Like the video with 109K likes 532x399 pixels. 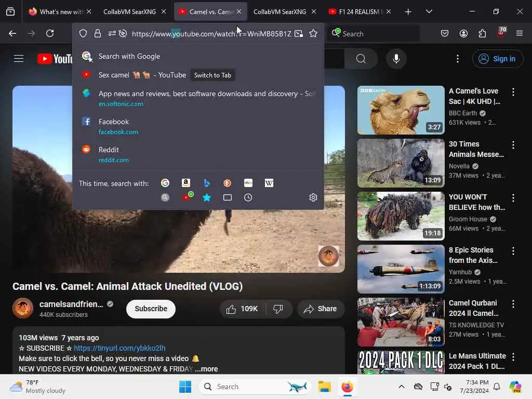[243, 309]
